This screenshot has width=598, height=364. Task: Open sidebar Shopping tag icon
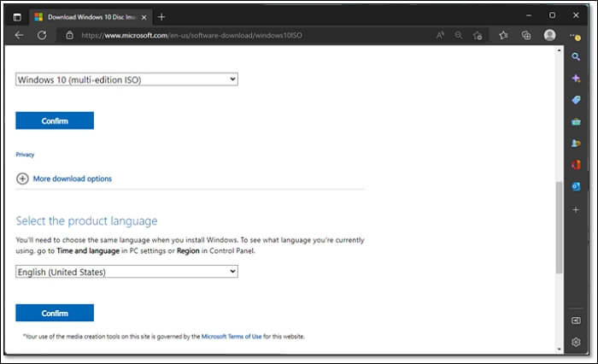576,100
